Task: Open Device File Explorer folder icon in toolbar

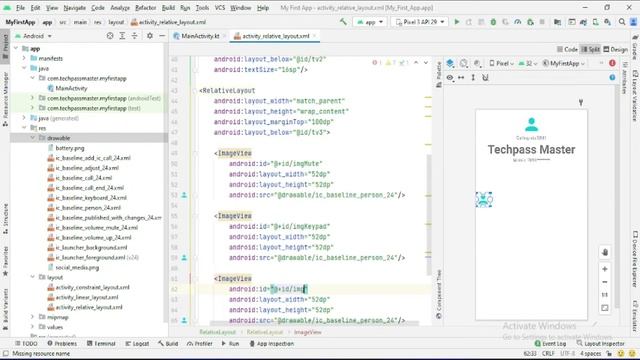Action: 557,22
